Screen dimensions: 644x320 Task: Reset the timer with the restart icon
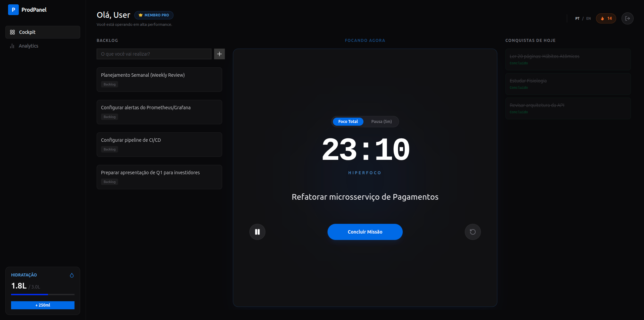(473, 232)
